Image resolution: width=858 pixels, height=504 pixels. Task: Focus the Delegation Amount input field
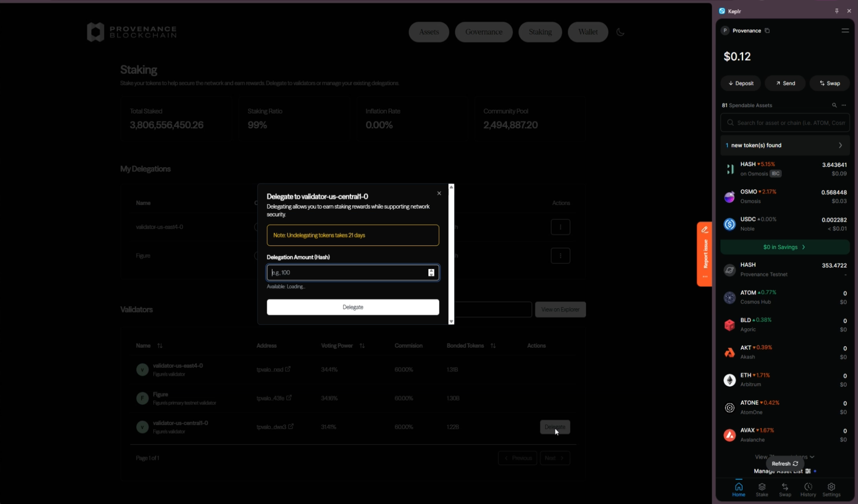(x=349, y=273)
